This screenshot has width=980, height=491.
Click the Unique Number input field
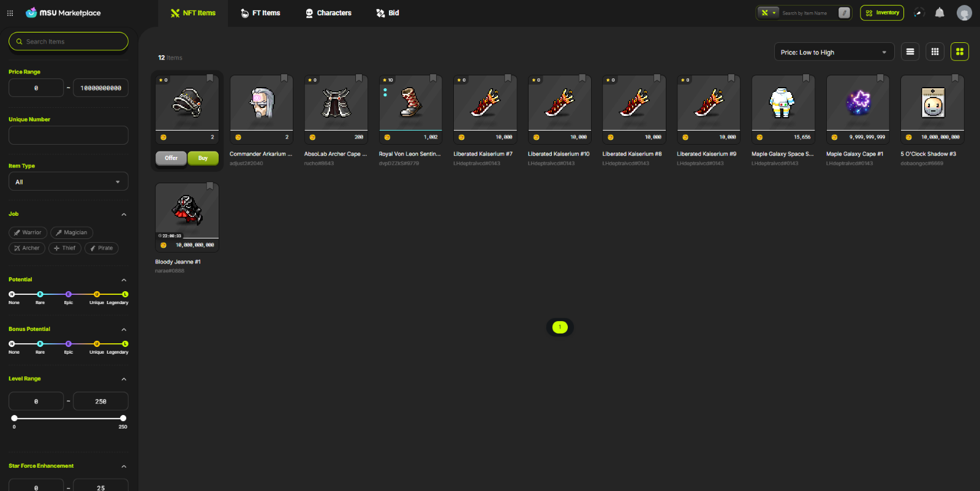click(68, 135)
